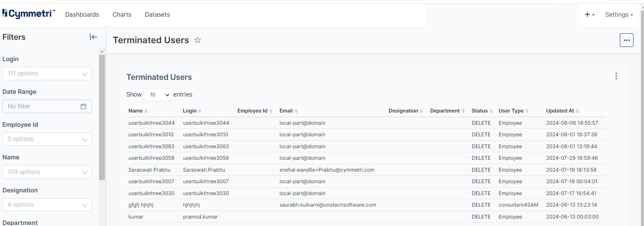Screen dimensions: 644x226
Task: Open the dashboard ellipsis actions menu
Action: [626, 40]
